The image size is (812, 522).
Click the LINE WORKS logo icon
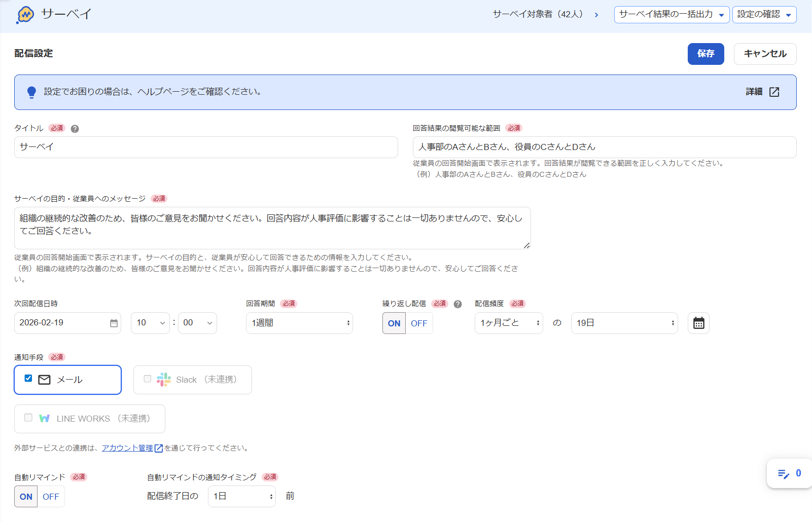pos(45,419)
